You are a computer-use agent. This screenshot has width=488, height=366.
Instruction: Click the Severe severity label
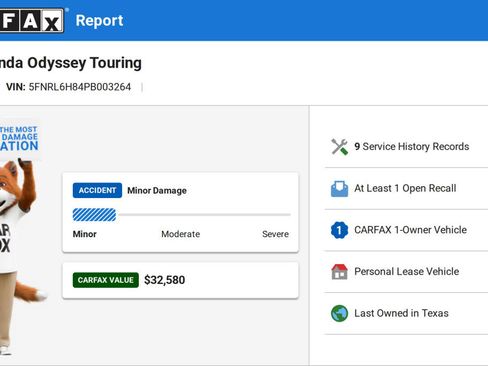[275, 234]
